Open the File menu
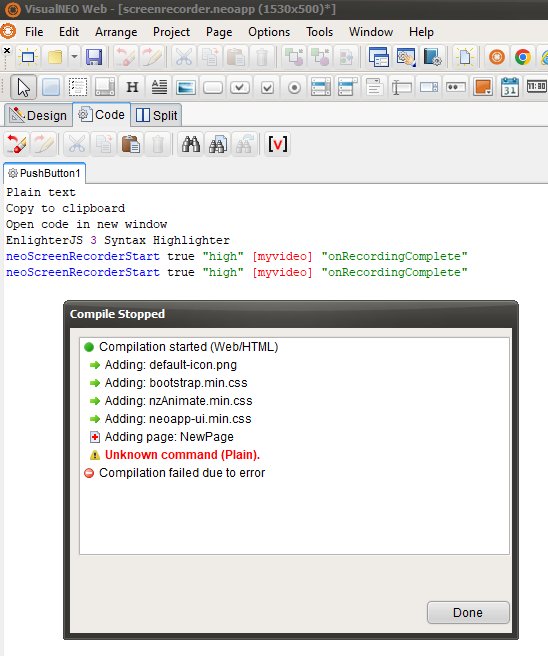 click(x=34, y=32)
